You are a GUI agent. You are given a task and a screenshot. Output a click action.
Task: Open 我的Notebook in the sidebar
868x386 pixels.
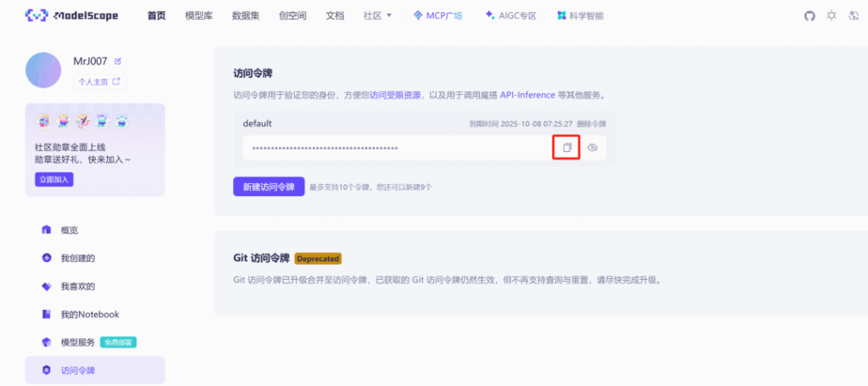[x=89, y=314]
